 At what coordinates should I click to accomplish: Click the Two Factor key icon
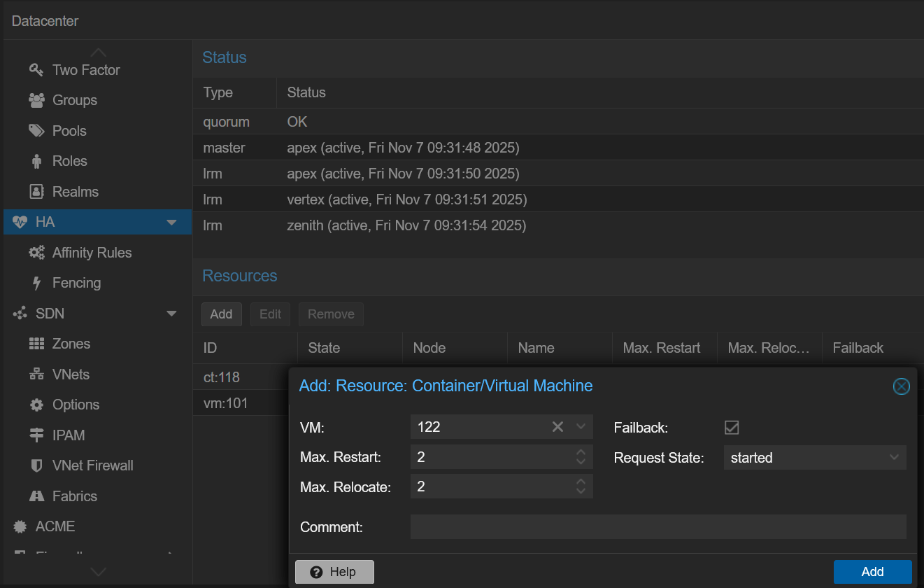coord(36,70)
